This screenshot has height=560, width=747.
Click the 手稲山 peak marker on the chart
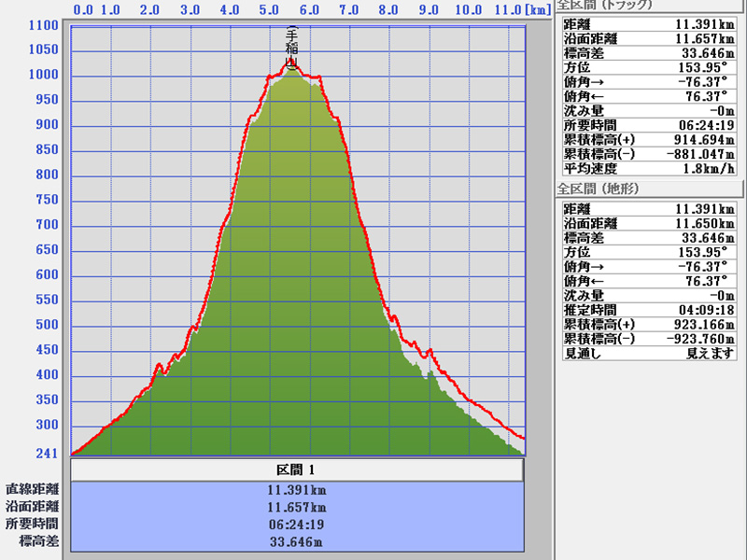(292, 49)
